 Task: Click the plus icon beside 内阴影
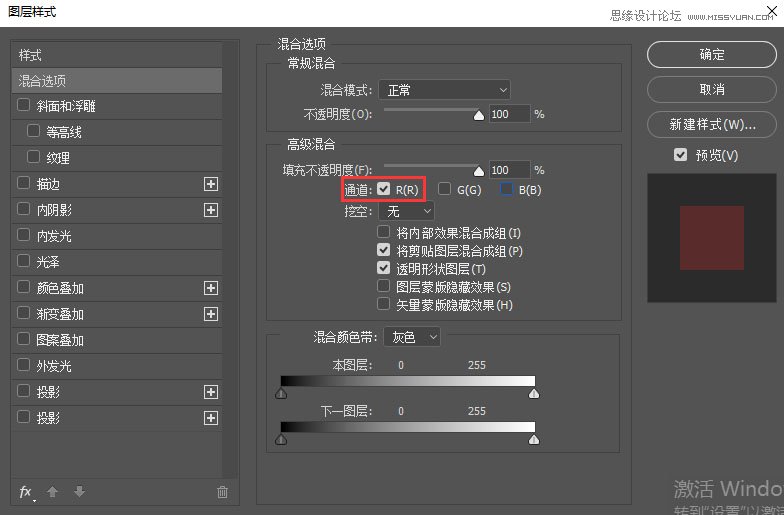(x=211, y=210)
